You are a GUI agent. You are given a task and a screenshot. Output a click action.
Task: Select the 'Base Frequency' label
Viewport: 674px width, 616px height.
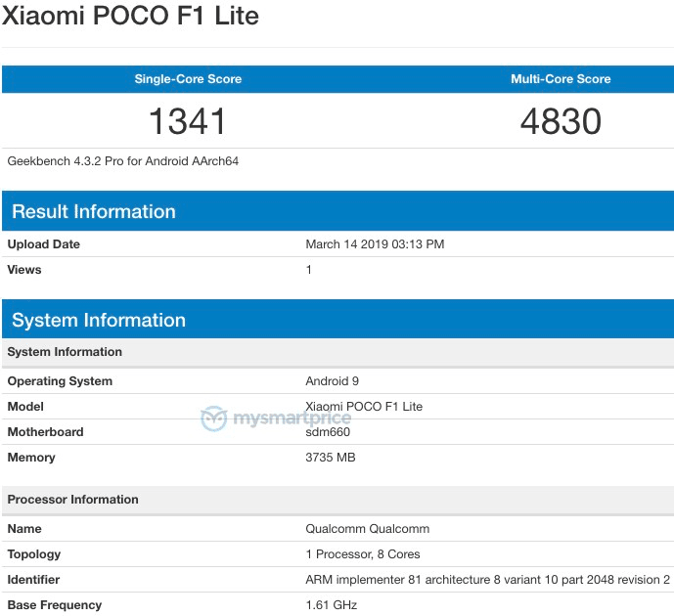[x=54, y=605]
